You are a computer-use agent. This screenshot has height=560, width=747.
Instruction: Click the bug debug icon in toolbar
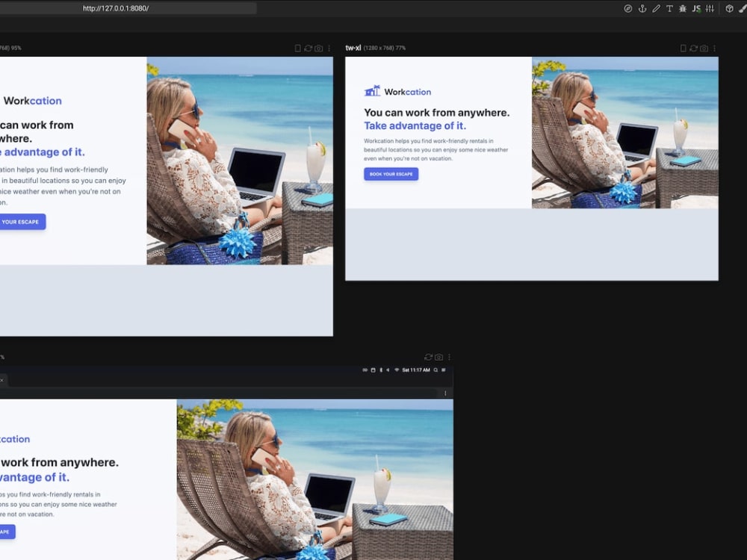[683, 8]
